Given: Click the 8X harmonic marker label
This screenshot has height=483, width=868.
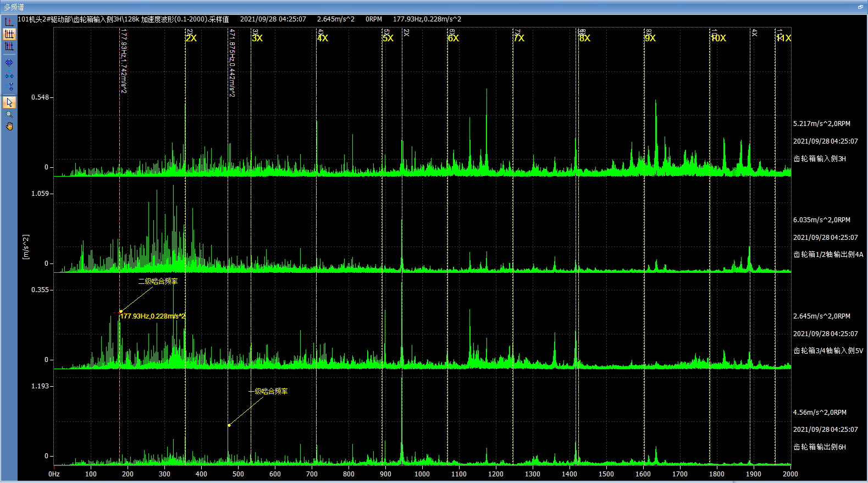Looking at the screenshot, I should 585,38.
